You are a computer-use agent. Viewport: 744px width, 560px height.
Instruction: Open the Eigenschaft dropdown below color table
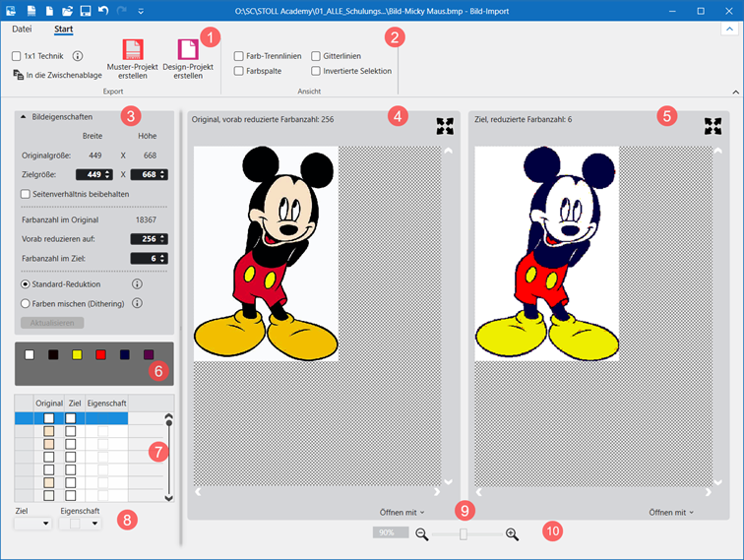tap(81, 525)
